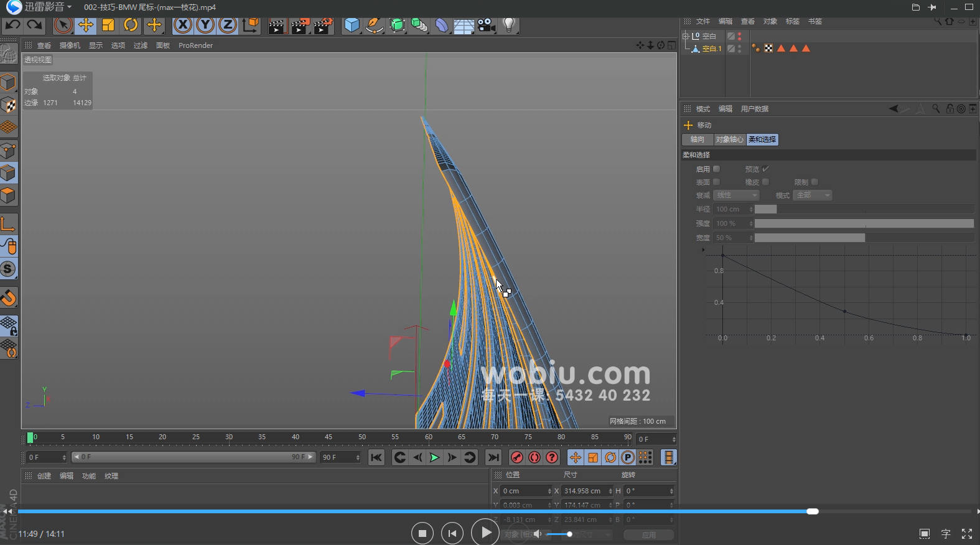Image resolution: width=980 pixels, height=545 pixels.
Task: Expand the 空白 null object tree node
Action: click(x=685, y=36)
